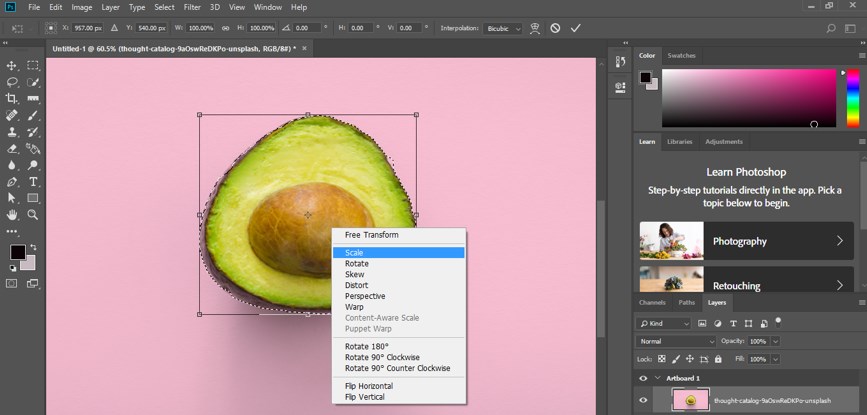Open the Interpolation Bicubic dropdown
This screenshot has height=415, width=867.
(x=503, y=28)
